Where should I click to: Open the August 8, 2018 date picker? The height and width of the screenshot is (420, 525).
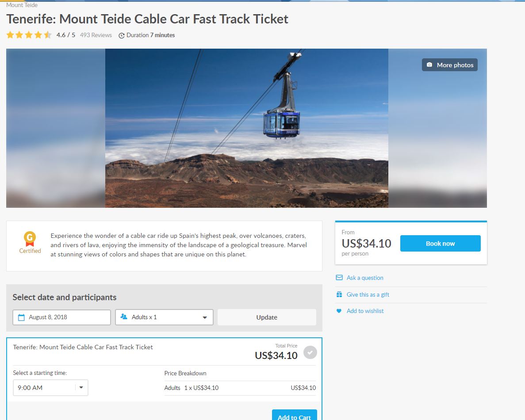62,317
